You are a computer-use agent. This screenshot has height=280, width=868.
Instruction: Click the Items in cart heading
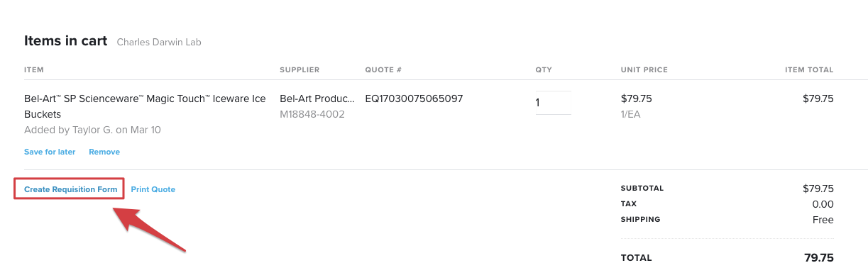tap(65, 40)
